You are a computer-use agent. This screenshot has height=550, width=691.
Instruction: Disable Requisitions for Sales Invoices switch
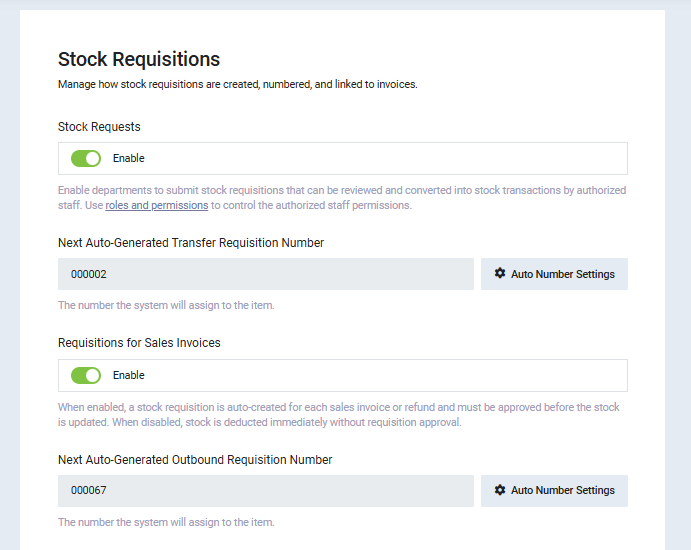pos(86,375)
